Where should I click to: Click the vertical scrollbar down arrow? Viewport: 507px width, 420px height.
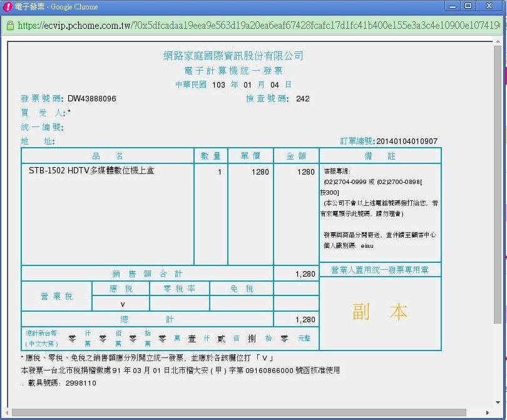click(498, 402)
